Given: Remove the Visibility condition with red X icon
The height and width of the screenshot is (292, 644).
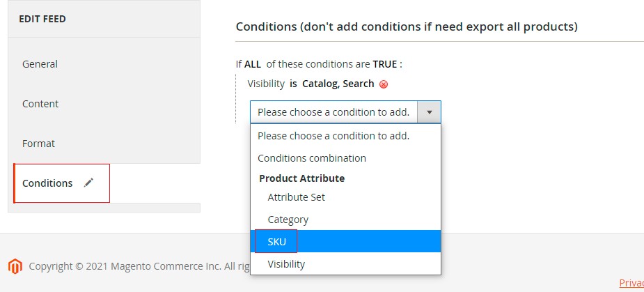Looking at the screenshot, I should click(384, 84).
